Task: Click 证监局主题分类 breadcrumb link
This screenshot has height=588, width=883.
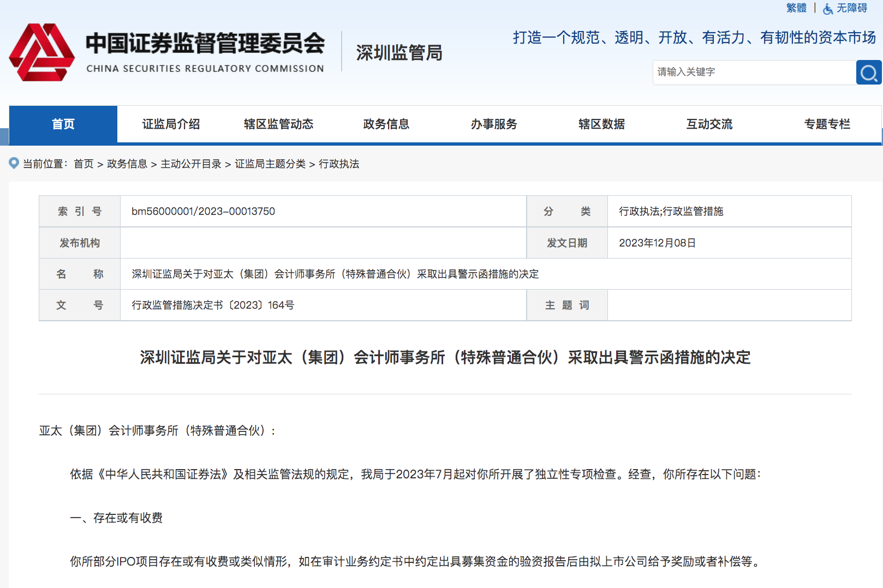Action: click(270, 164)
